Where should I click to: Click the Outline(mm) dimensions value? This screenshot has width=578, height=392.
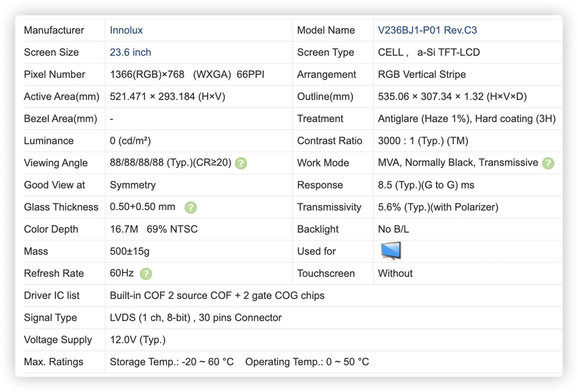click(452, 97)
